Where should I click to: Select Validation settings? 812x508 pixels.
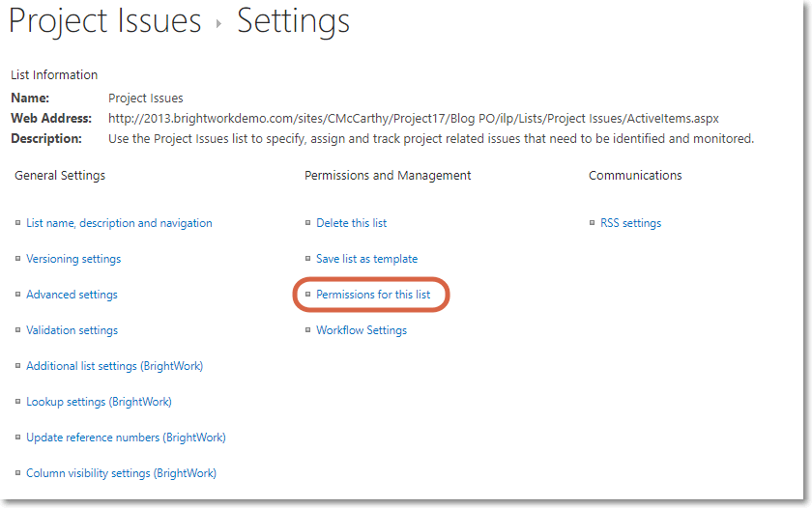pos(72,330)
